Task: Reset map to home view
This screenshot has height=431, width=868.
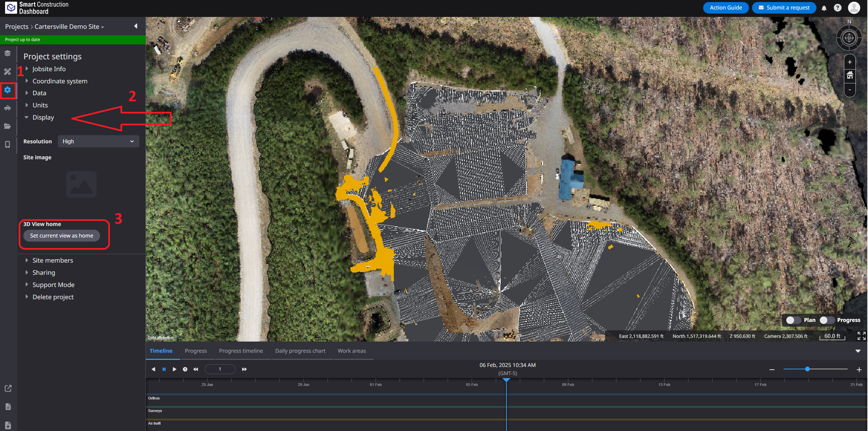Action: coord(850,75)
